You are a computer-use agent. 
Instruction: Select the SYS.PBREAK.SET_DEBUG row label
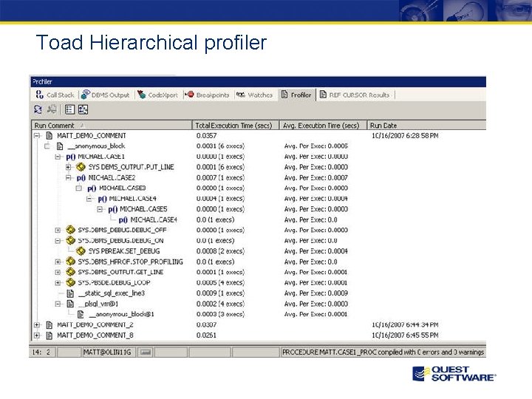[124, 251]
